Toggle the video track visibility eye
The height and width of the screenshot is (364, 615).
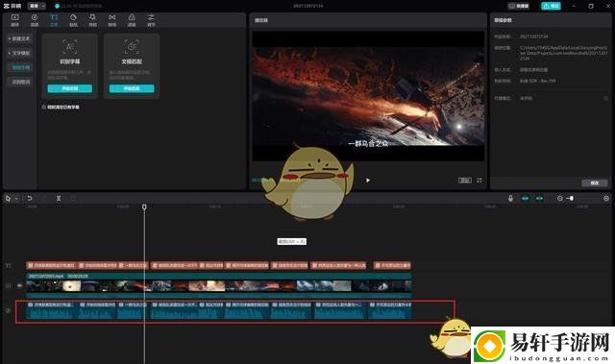point(19,285)
